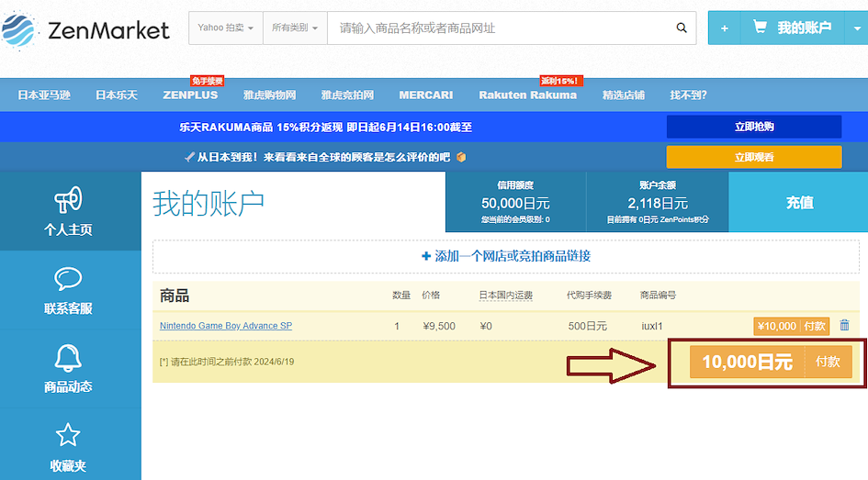Click the 立即抢购 button

coord(754,127)
